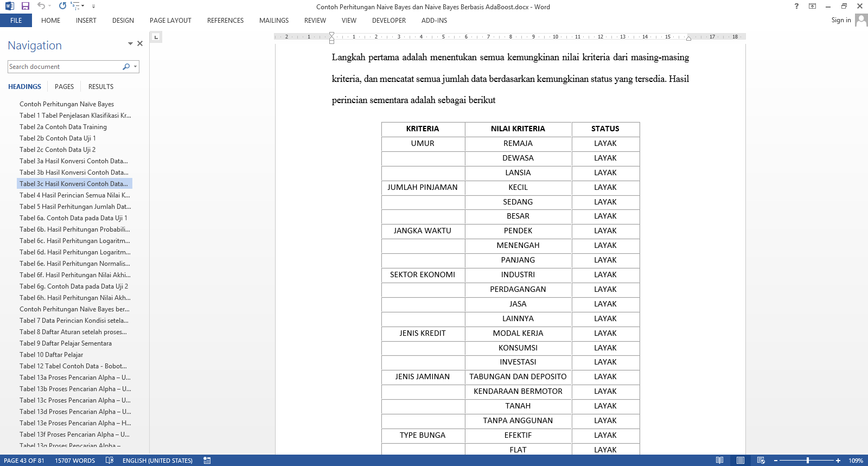
Task: Switch to PAGES tab in Navigation pane
Action: pyautogui.click(x=64, y=87)
